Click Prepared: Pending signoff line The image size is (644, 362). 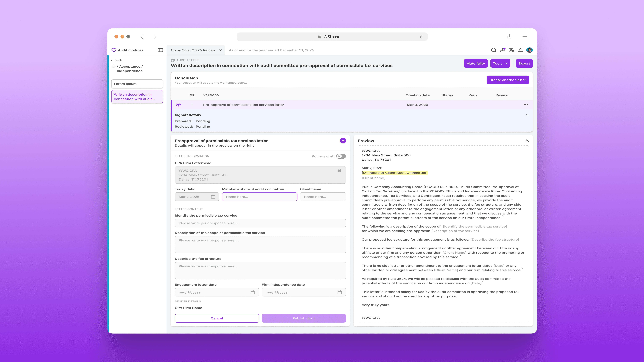tap(193, 121)
